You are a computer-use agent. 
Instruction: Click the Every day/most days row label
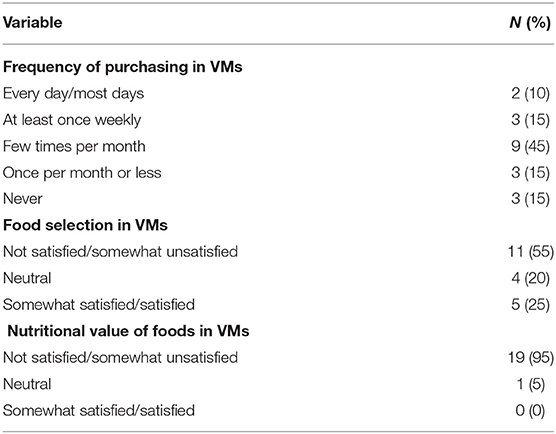pyautogui.click(x=73, y=94)
